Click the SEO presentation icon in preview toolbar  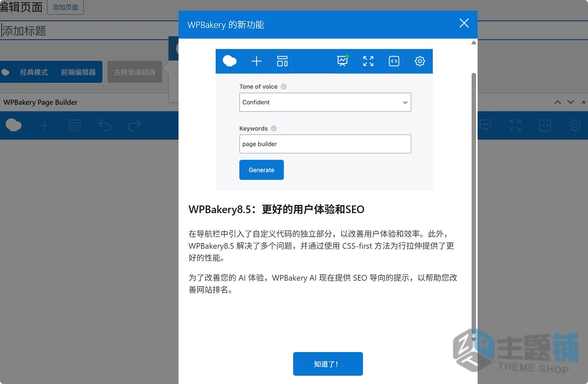(x=342, y=61)
